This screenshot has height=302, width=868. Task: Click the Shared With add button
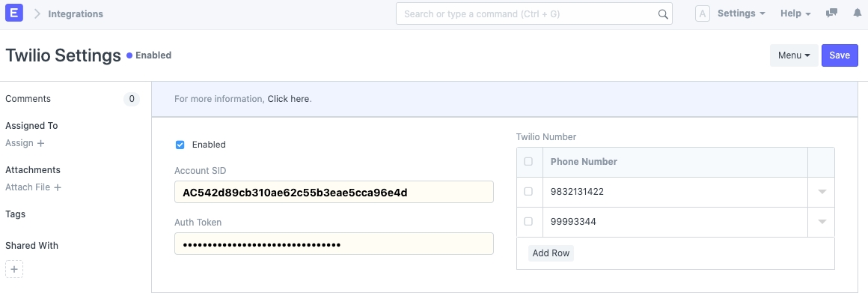14,269
